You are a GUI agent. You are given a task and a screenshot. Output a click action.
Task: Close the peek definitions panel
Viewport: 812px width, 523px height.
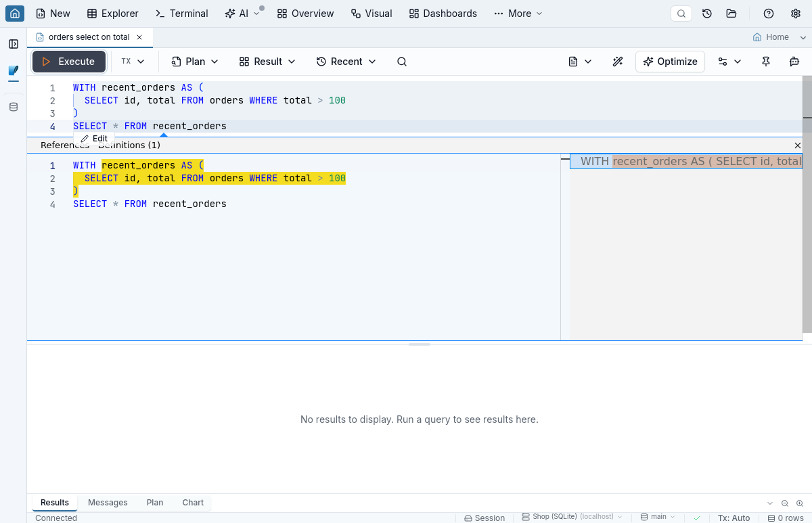tap(797, 145)
